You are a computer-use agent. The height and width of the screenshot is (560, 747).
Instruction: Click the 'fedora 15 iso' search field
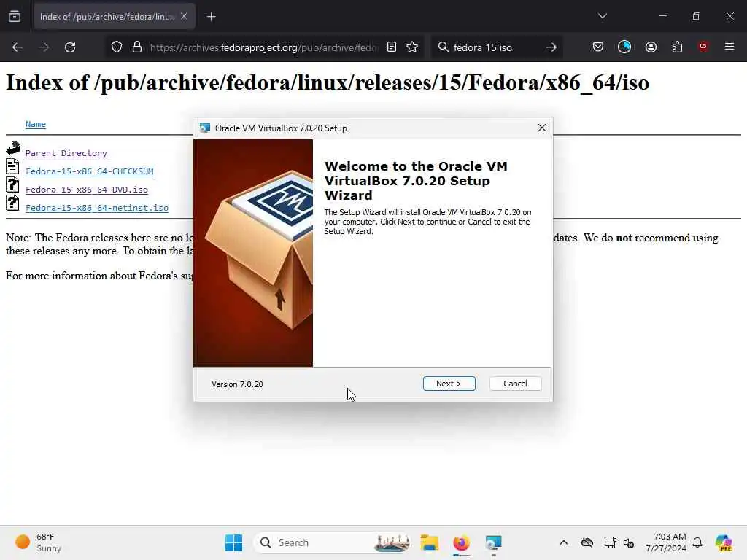coord(495,47)
